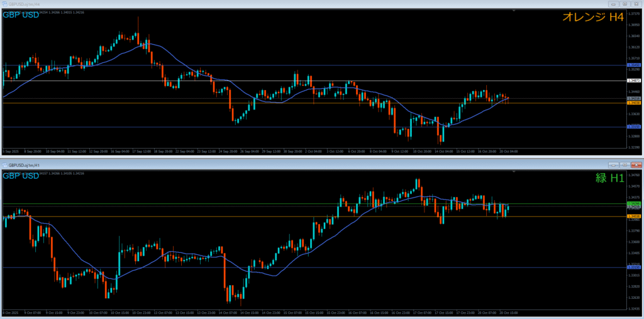The image size is (644, 319).
Task: Click the H1 chart window title icon
Action: [x=4, y=165]
